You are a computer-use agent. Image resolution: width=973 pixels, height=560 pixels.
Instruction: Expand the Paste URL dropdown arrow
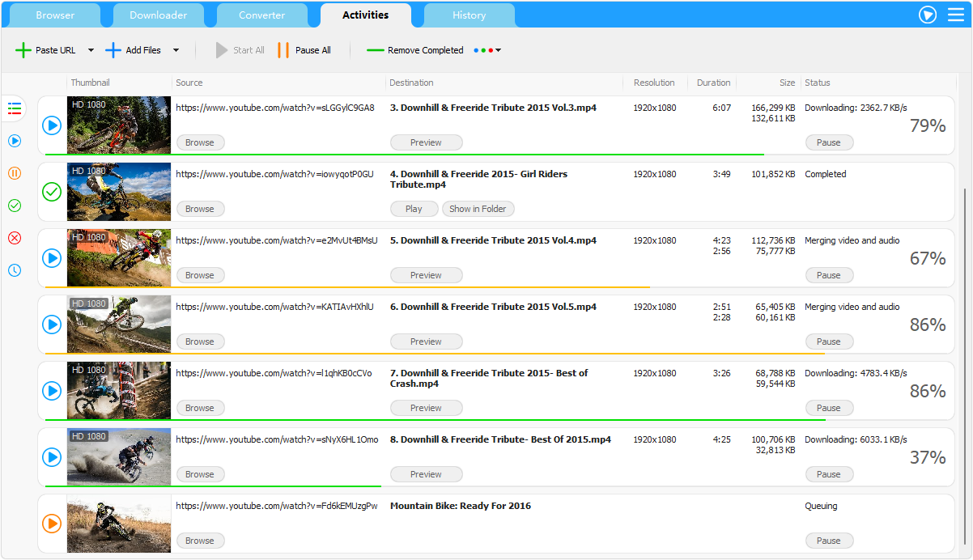pyautogui.click(x=91, y=50)
